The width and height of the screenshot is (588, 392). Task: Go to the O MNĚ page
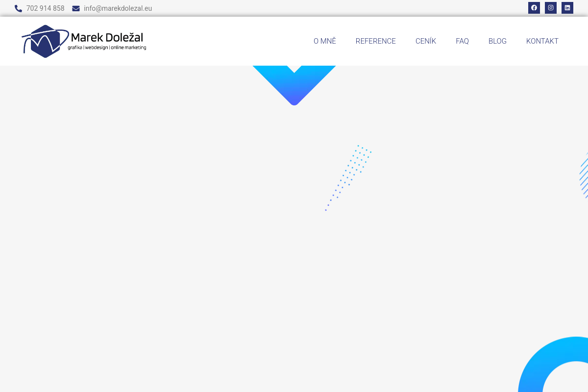click(x=325, y=41)
